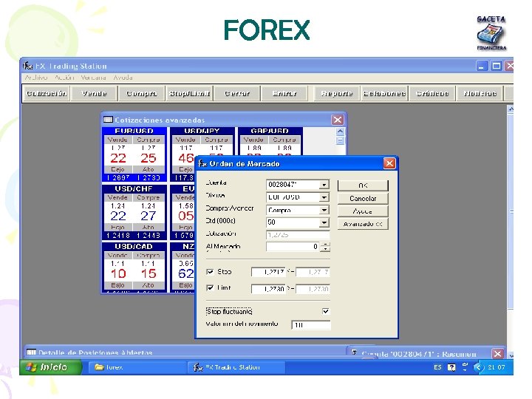Click the Vende toolbar button
The image size is (532, 399).
[x=94, y=93]
